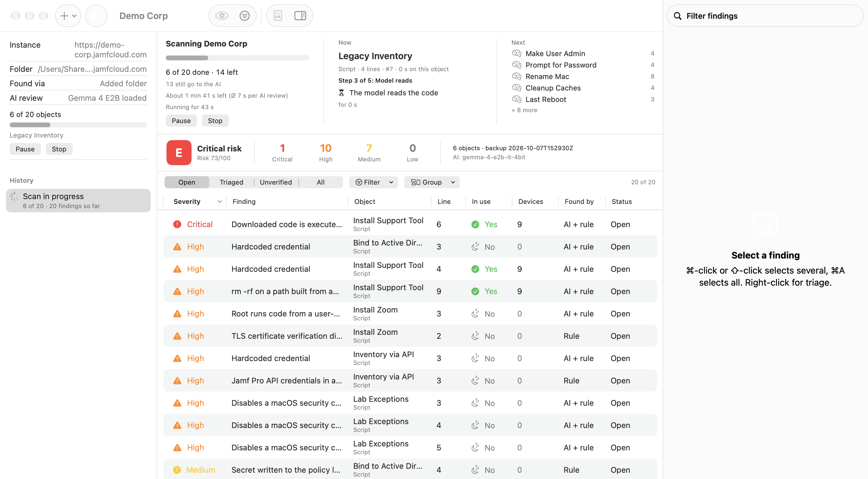Viewport: 868px width, 479px height.
Task: Click the red Critical severity icon
Action: [x=177, y=224]
